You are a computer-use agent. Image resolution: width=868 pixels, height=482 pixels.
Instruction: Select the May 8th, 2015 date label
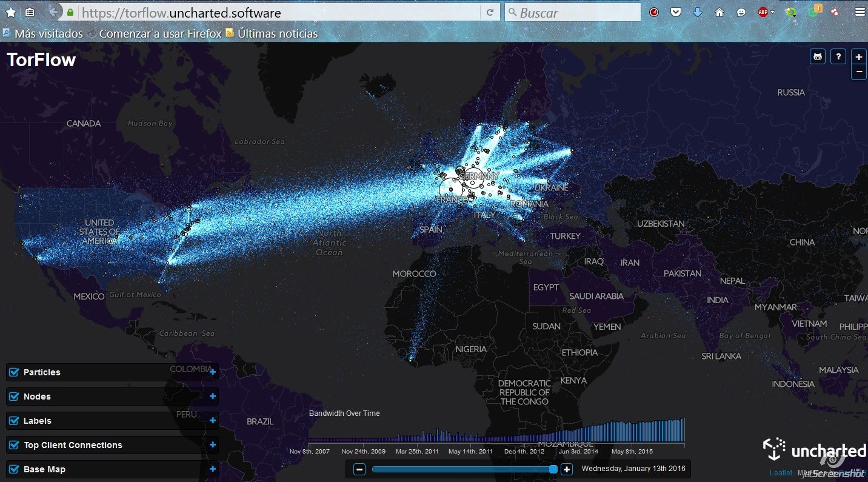[x=632, y=451]
